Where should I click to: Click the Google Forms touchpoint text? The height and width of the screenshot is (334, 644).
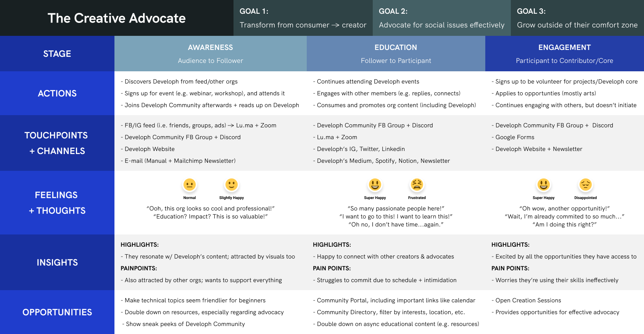[x=515, y=137]
